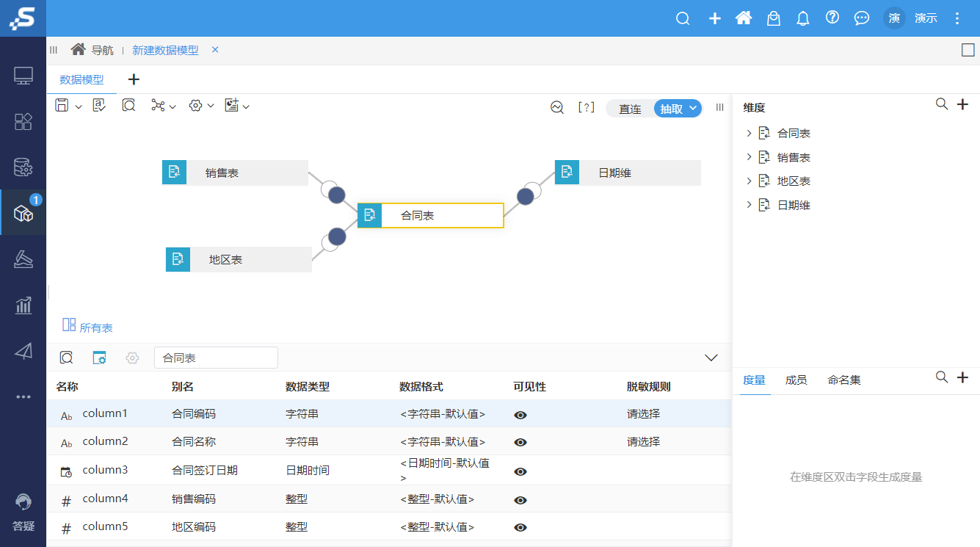Toggle visibility of the 合同签订日期 field
This screenshot has height=547, width=980.
pos(520,471)
